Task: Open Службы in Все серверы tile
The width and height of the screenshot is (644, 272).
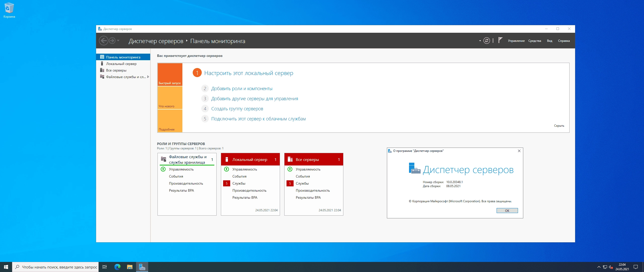Action: [x=302, y=183]
